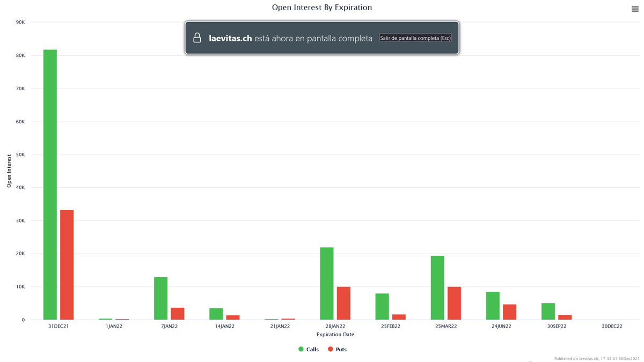
Task: Select the 25MAR22 Puts bar
Action: [454, 303]
